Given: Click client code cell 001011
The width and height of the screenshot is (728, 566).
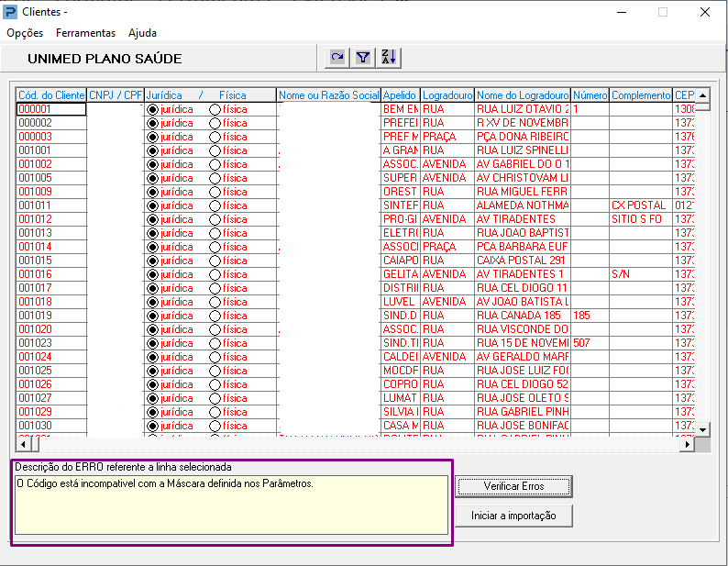Looking at the screenshot, I should click(x=51, y=205).
